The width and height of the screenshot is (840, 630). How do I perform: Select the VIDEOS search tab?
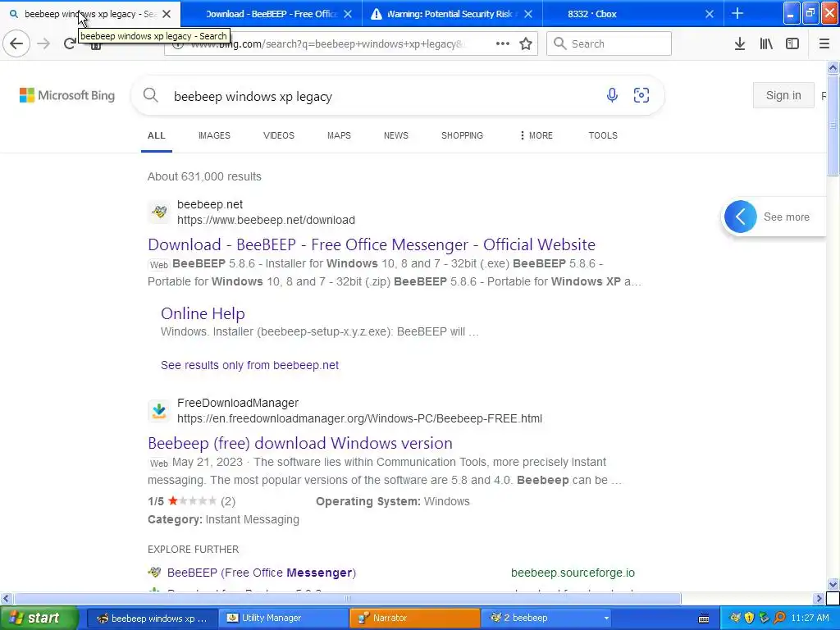tap(279, 135)
